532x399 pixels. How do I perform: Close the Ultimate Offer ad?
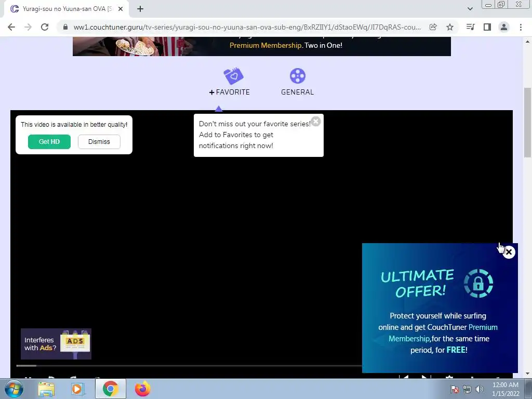click(x=509, y=252)
